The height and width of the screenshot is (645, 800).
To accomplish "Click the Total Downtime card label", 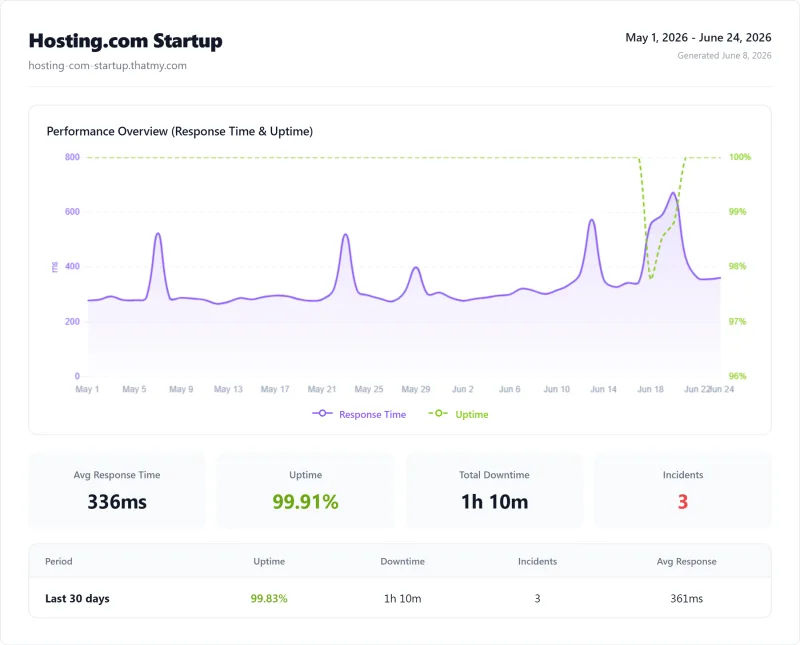I will coord(494,475).
